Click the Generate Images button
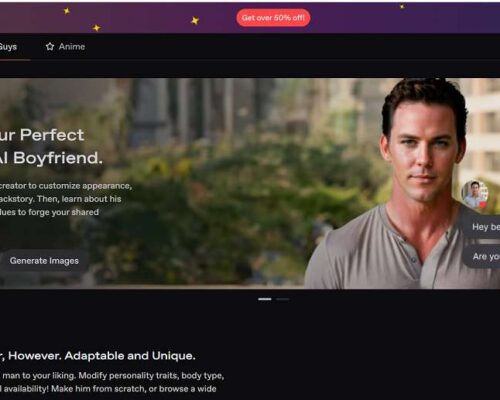 [44, 260]
